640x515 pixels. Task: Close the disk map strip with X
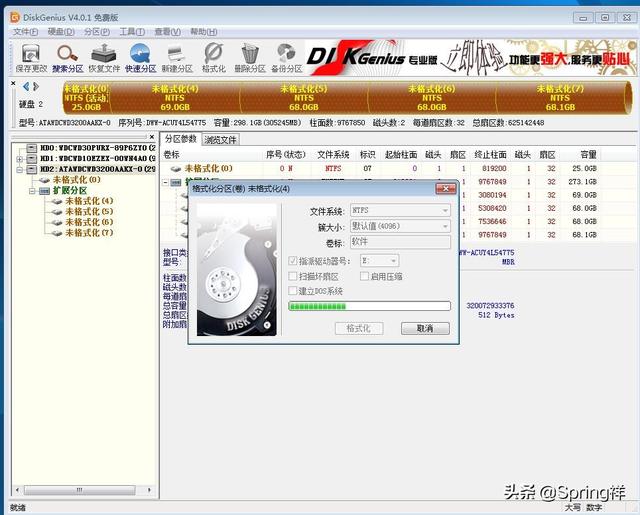pos(13,83)
